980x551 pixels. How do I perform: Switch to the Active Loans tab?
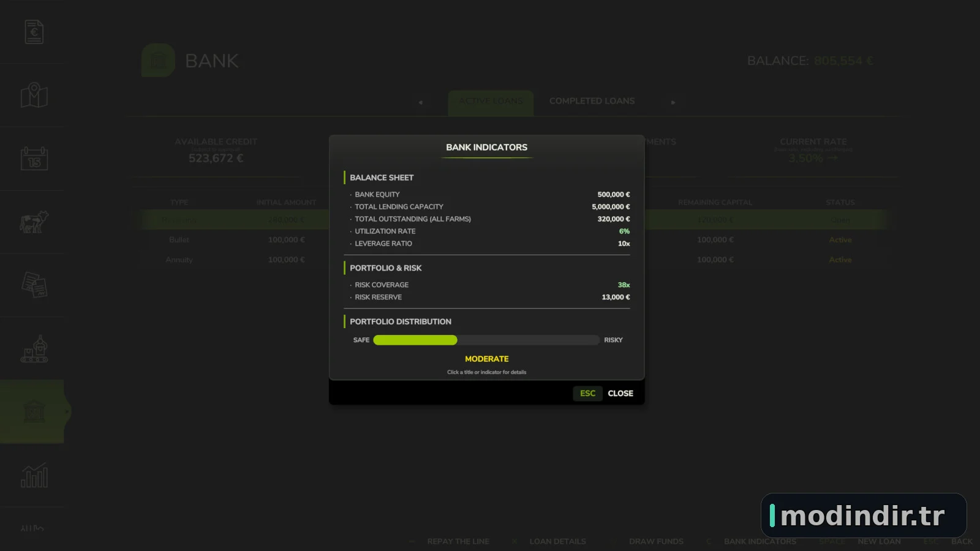pos(491,102)
